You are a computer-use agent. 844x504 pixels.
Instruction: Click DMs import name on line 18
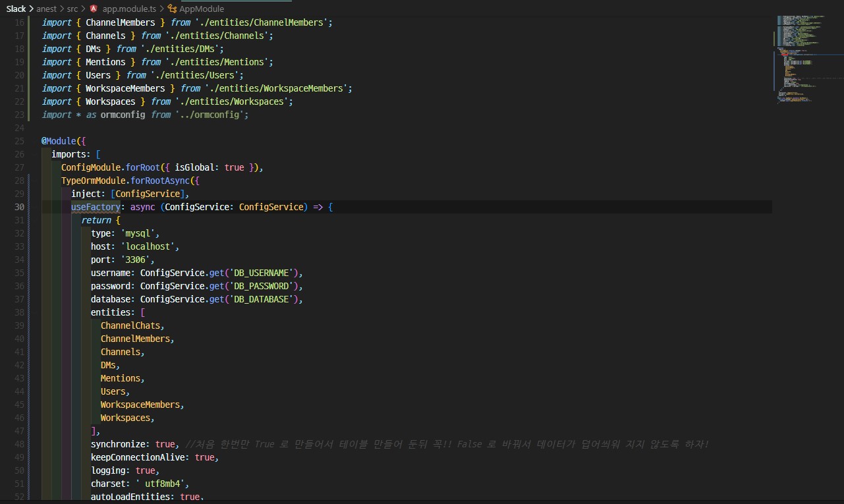(94, 49)
